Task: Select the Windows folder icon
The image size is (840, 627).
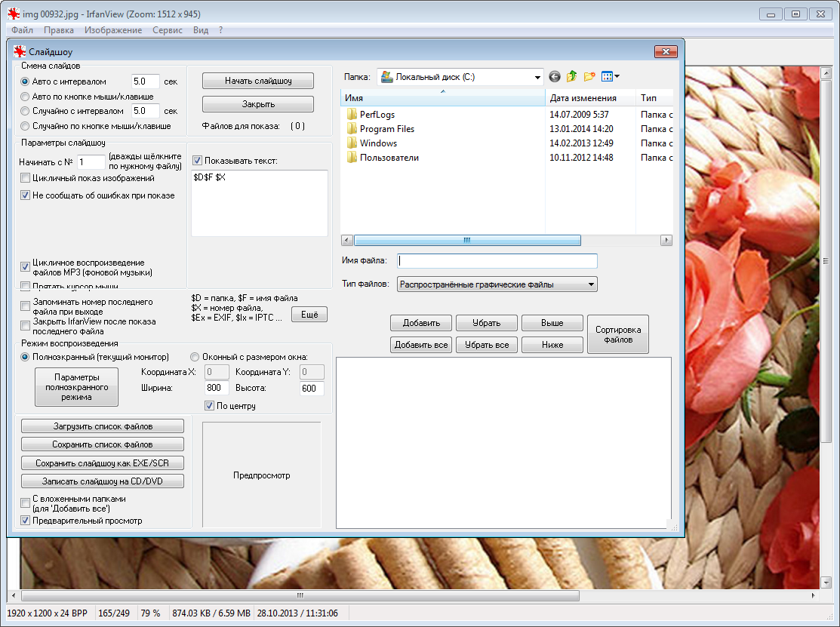Action: click(352, 143)
